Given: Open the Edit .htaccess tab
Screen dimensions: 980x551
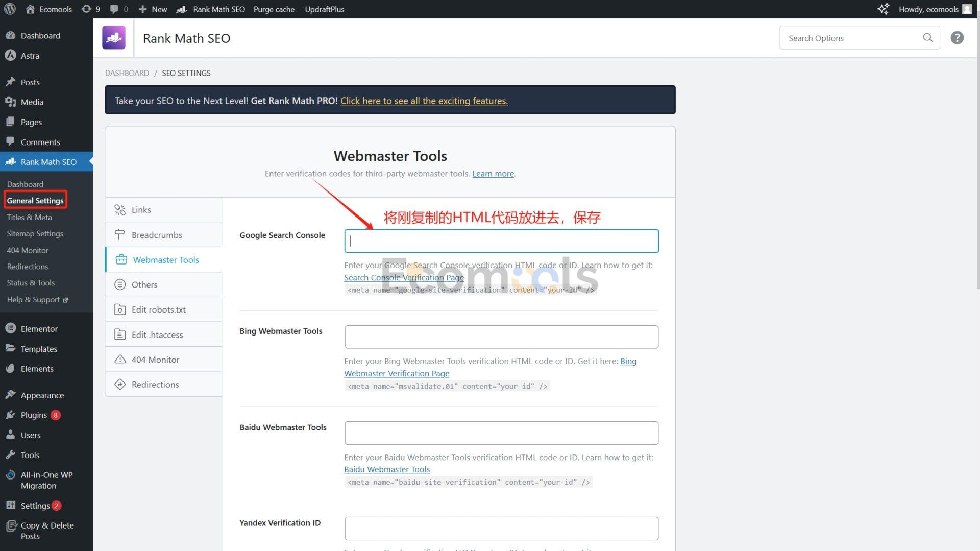Looking at the screenshot, I should 163,334.
